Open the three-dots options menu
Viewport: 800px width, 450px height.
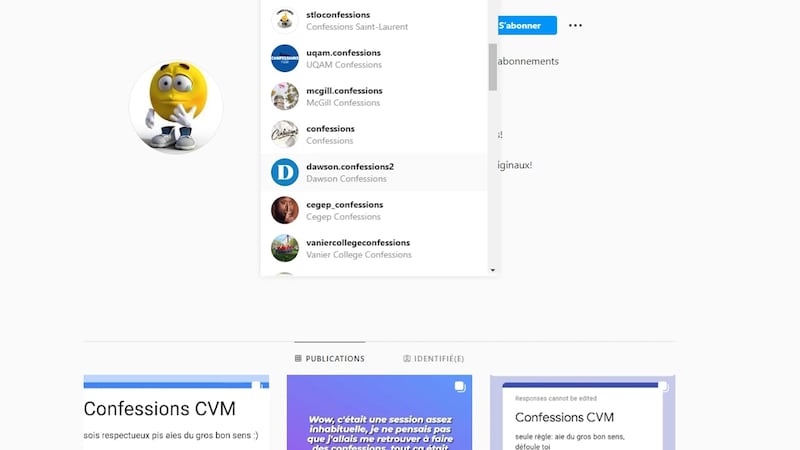(575, 26)
